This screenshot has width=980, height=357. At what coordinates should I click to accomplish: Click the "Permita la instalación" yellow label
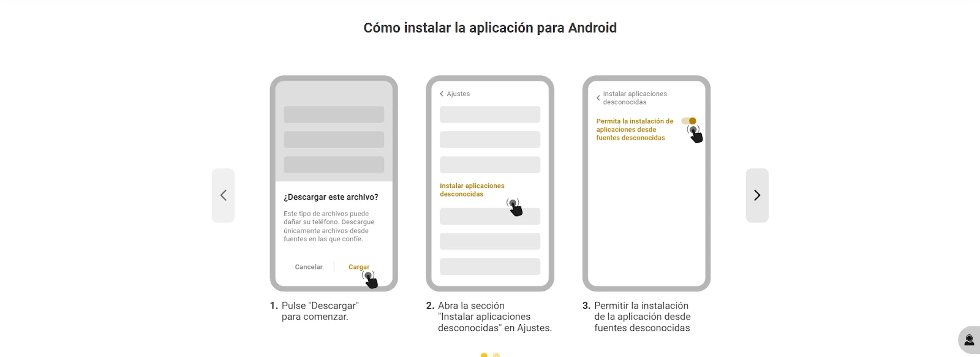tap(634, 129)
